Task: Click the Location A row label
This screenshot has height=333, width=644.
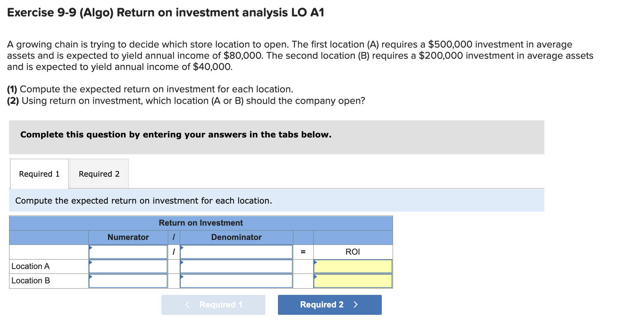Action: tap(30, 266)
